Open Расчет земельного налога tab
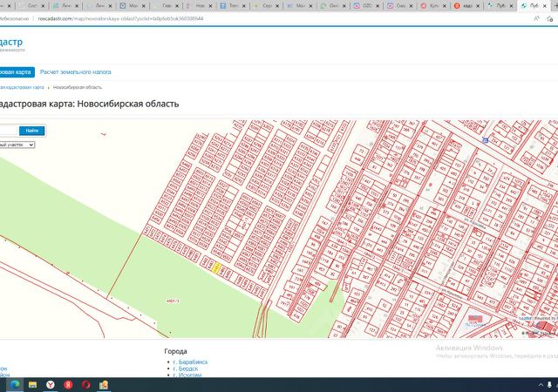The height and width of the screenshot is (392, 558). tap(76, 71)
